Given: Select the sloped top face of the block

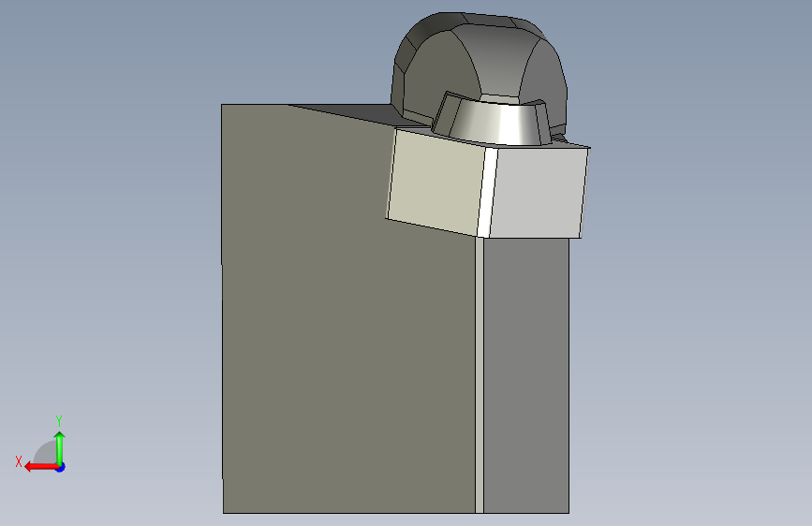Looking at the screenshot, I should 358,114.
